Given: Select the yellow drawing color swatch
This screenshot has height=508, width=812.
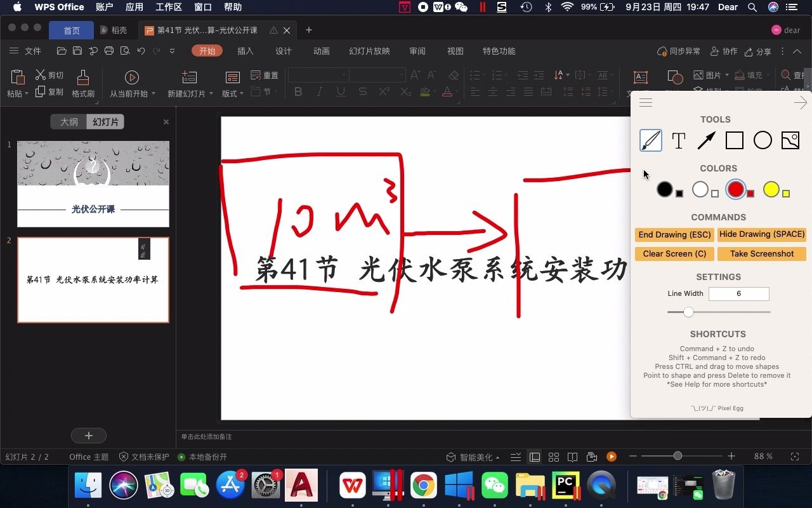Looking at the screenshot, I should click(x=771, y=189).
